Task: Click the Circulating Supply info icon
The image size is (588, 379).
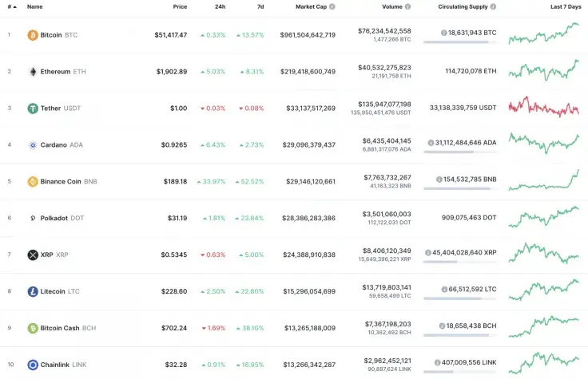Action: point(493,6)
